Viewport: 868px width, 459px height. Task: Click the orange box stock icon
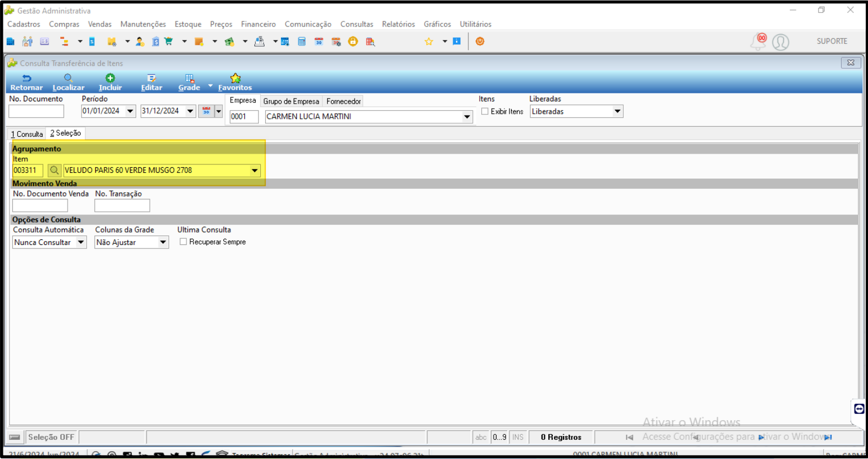tap(199, 42)
